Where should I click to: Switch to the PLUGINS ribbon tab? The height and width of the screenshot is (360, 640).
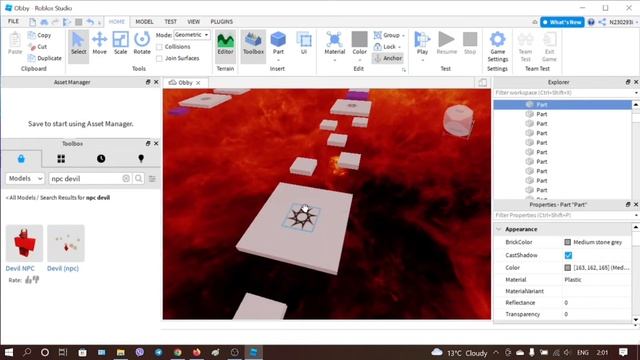pos(222,22)
